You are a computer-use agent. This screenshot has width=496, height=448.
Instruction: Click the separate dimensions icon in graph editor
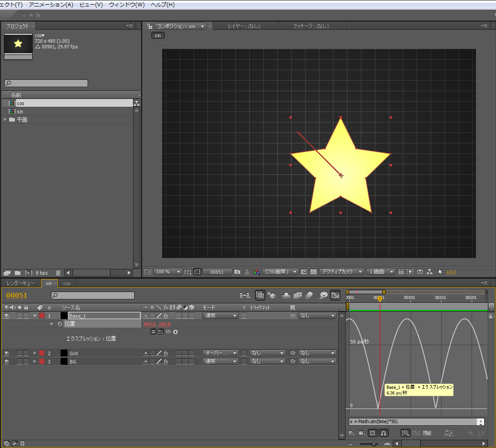point(449,433)
